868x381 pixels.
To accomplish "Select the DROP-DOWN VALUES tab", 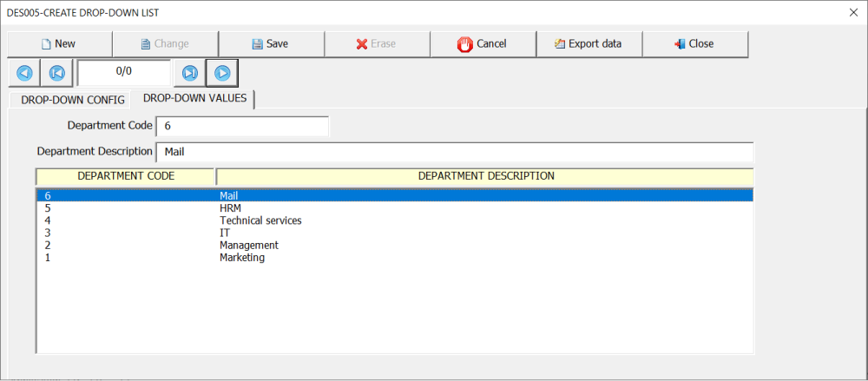I will (194, 99).
